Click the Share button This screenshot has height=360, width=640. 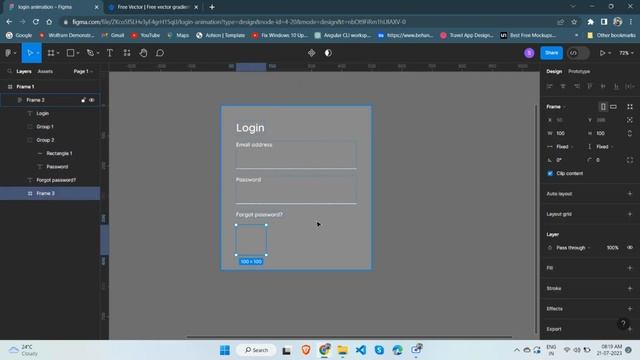pos(551,53)
